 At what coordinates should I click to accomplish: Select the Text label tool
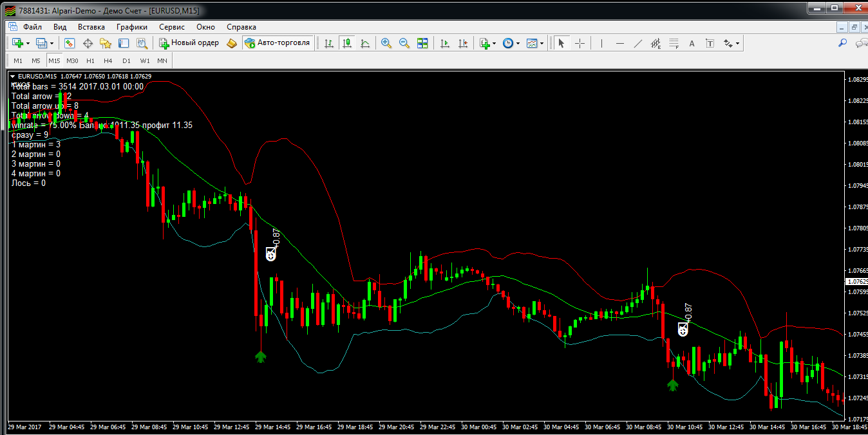[692, 43]
